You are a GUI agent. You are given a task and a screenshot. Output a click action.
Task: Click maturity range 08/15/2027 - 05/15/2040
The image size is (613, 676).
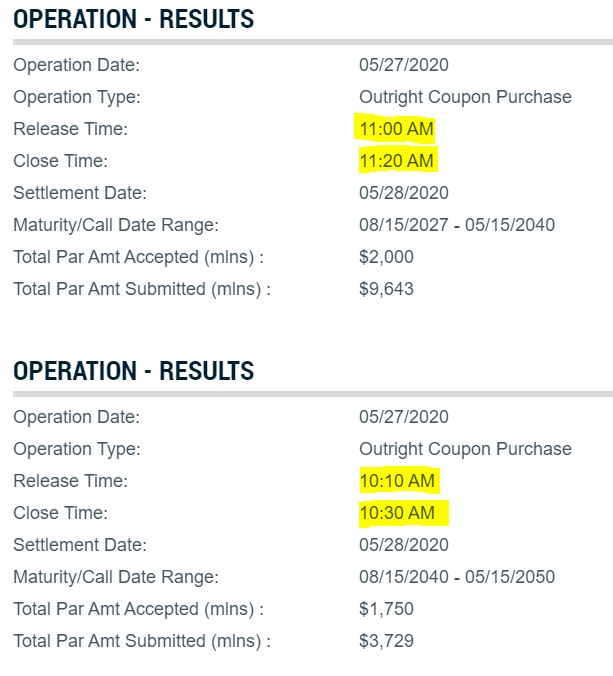(457, 225)
